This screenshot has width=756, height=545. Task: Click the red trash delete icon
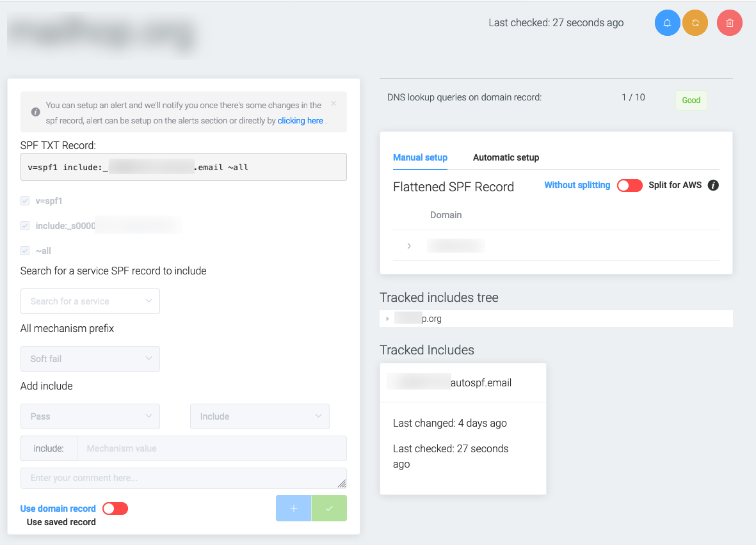pyautogui.click(x=730, y=23)
